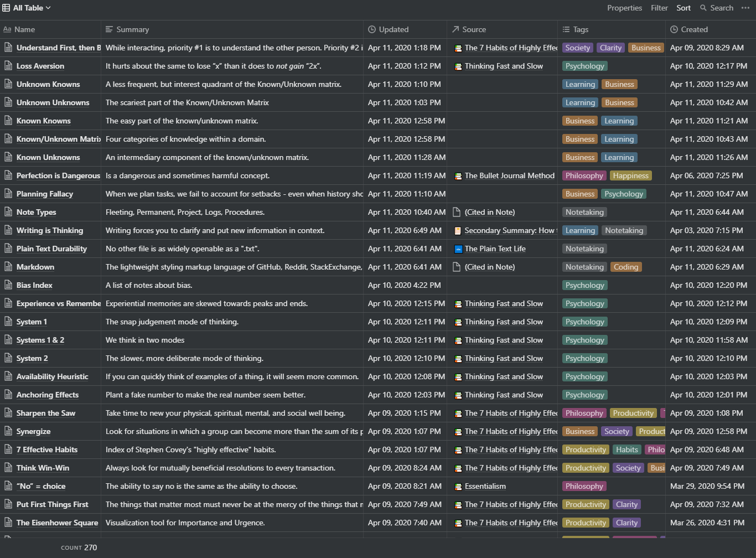This screenshot has width=756, height=558.
Task: Click the Updated column header
Action: pyautogui.click(x=393, y=29)
